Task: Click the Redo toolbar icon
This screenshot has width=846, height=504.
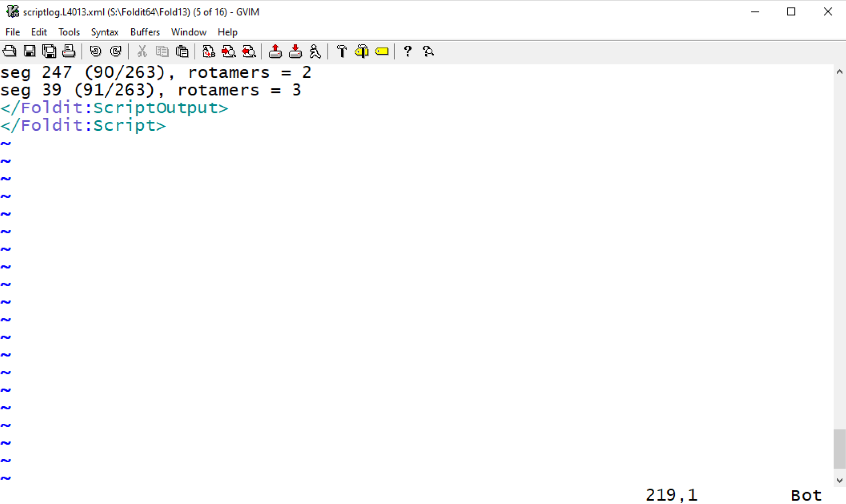Action: pos(116,51)
